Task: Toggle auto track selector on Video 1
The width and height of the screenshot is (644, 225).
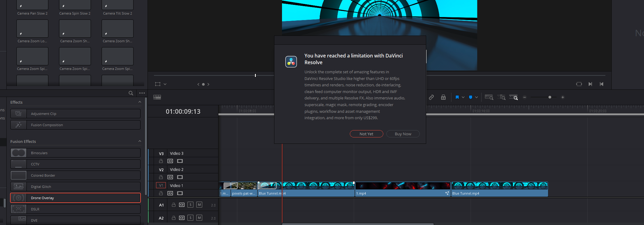Action: coord(170,193)
